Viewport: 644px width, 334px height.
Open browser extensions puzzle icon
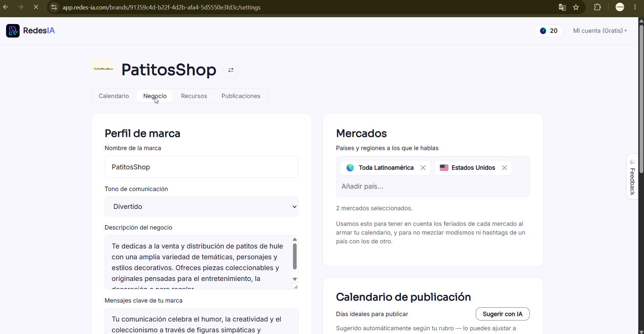[x=597, y=7]
